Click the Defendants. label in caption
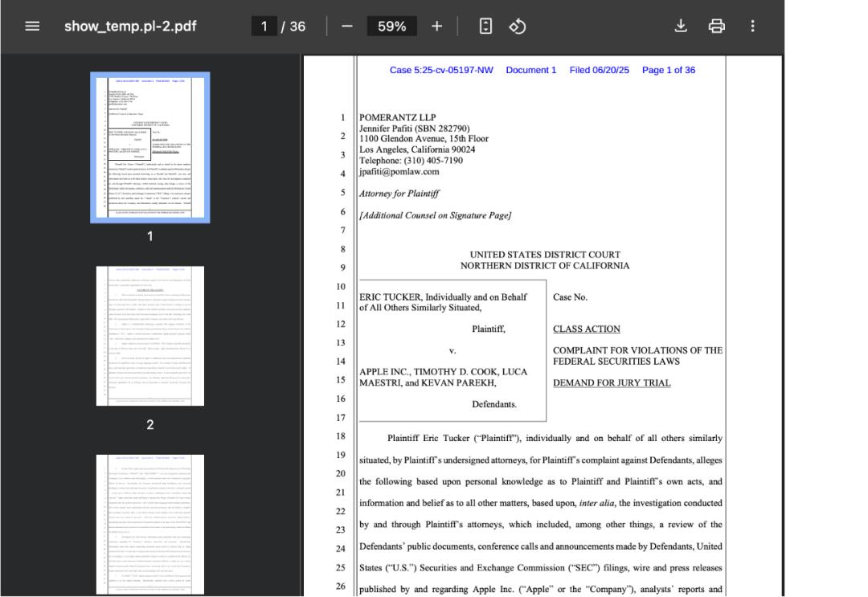The image size is (868, 597). click(x=494, y=404)
